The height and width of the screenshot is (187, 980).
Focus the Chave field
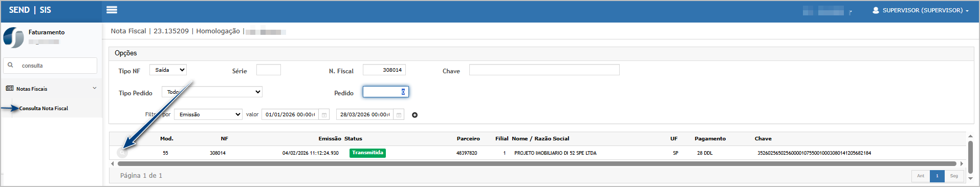coord(544,70)
